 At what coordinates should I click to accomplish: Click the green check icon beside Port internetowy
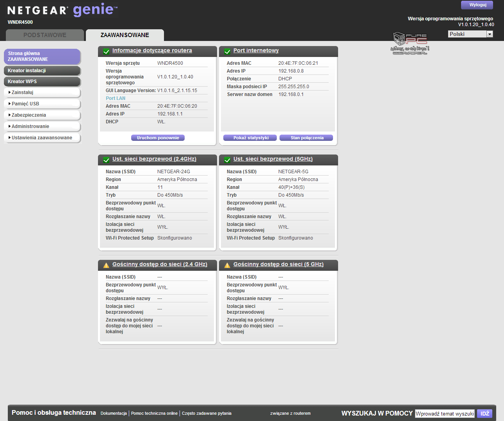tap(227, 51)
